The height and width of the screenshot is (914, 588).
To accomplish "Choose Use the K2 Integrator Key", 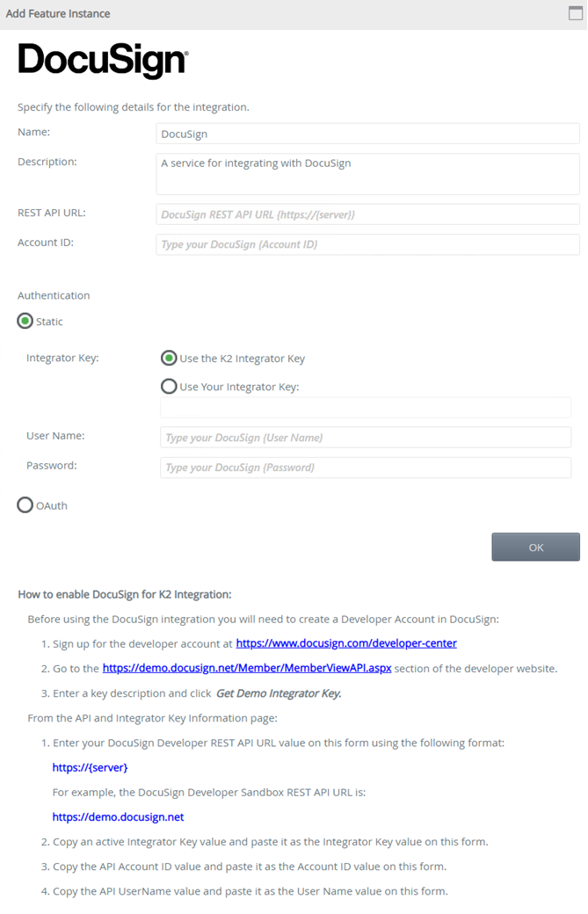I will coord(169,359).
